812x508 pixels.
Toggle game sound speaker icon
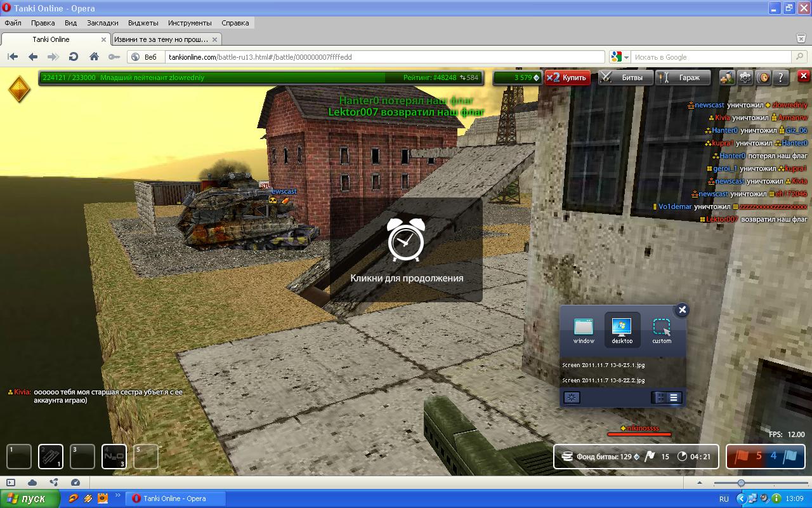pos(764,77)
